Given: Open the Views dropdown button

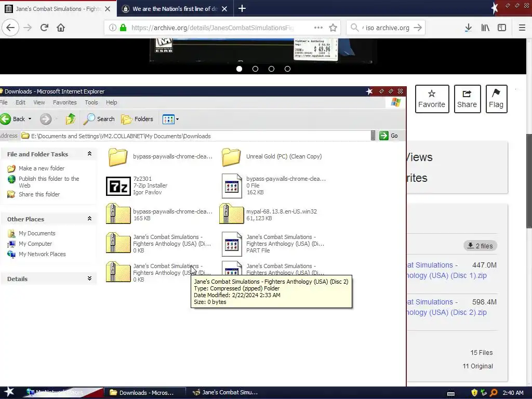Looking at the screenshot, I should (170, 119).
